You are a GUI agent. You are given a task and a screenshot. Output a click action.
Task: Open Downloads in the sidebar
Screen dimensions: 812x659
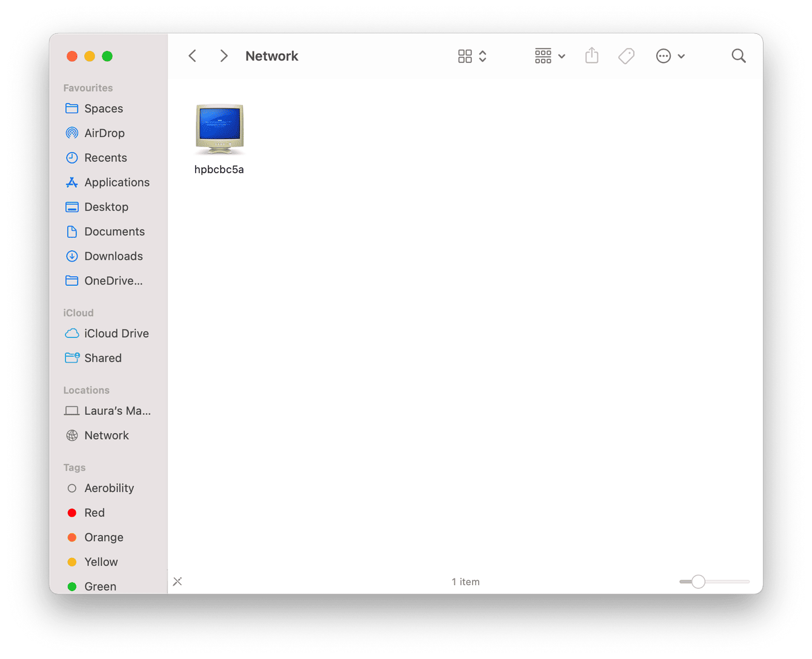pos(113,256)
